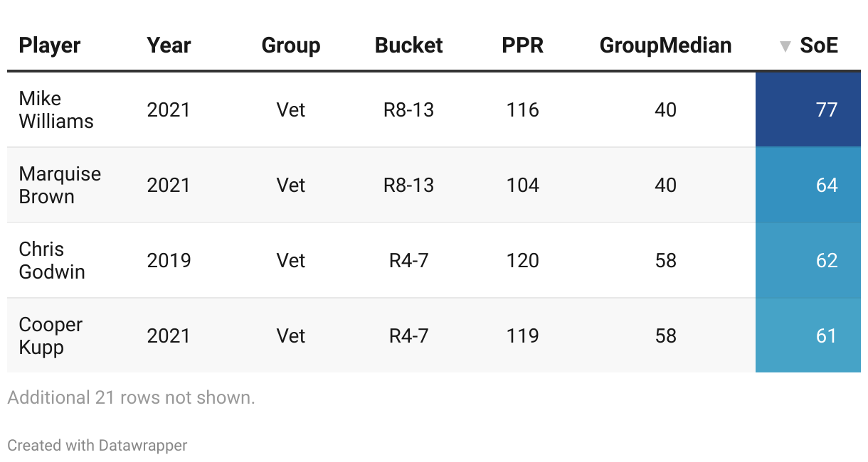Select the Chris Godwin player cell
This screenshot has width=868, height=462.
pos(52,261)
